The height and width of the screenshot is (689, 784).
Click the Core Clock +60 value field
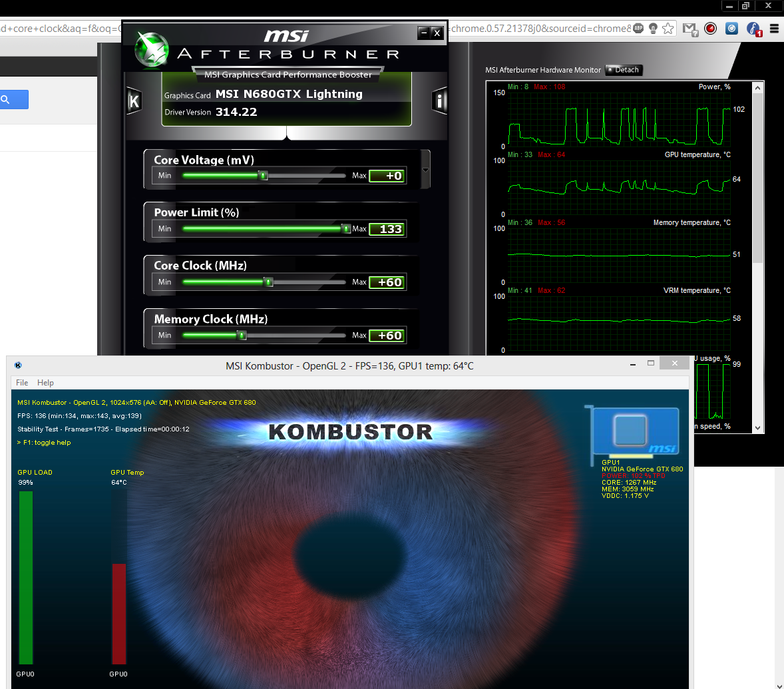pyautogui.click(x=387, y=282)
